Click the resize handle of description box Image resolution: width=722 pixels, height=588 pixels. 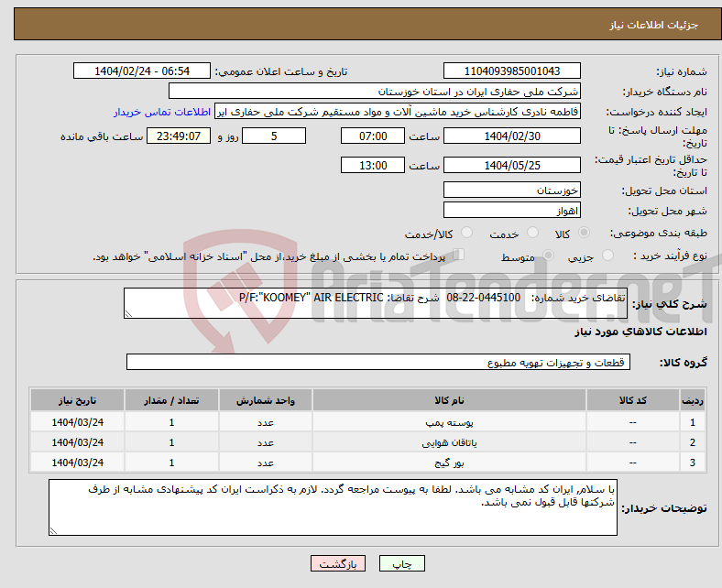click(x=128, y=314)
